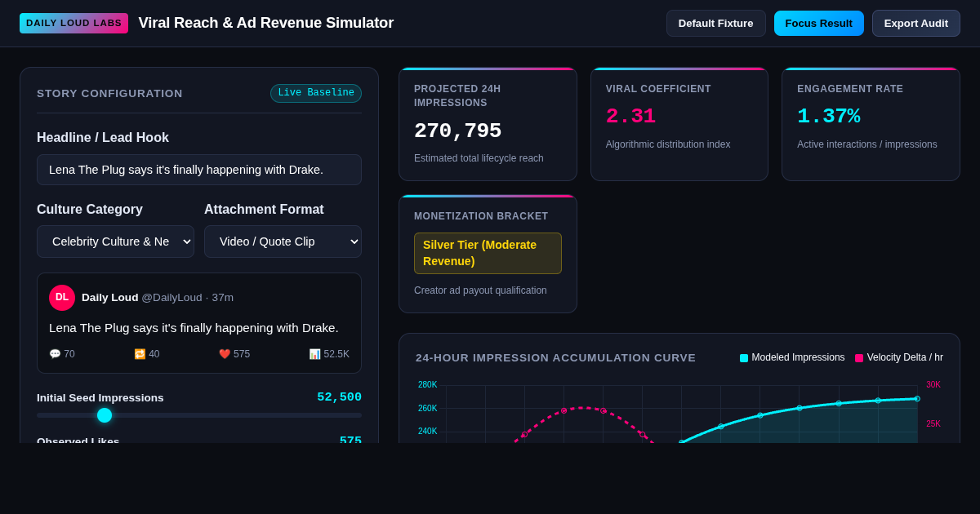Click the Initial Seed Impressions slider thumb

pos(105,415)
